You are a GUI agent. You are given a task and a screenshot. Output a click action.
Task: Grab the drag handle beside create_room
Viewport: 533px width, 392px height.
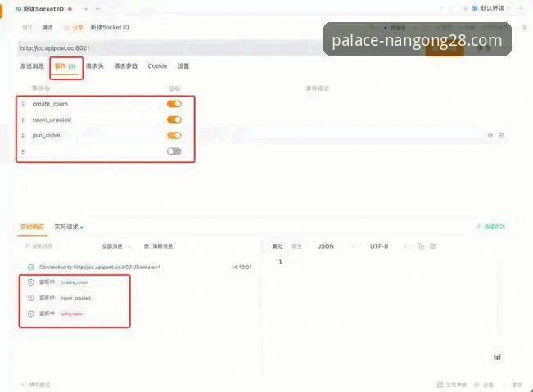point(24,104)
